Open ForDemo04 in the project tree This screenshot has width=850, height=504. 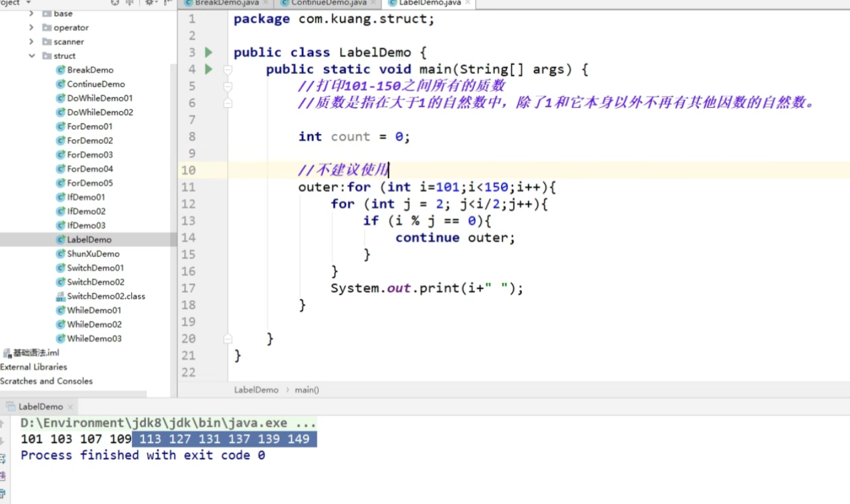[90, 169]
